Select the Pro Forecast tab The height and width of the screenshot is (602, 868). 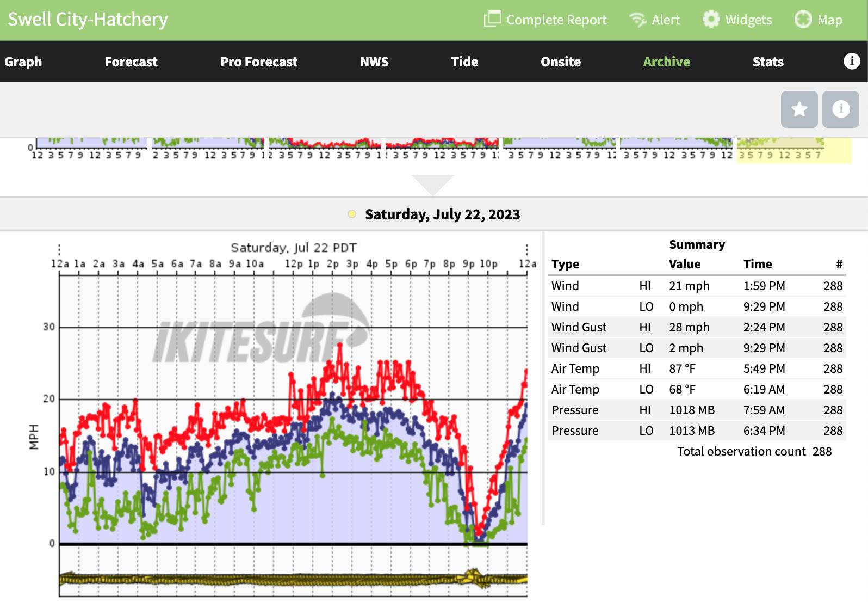[x=258, y=62]
